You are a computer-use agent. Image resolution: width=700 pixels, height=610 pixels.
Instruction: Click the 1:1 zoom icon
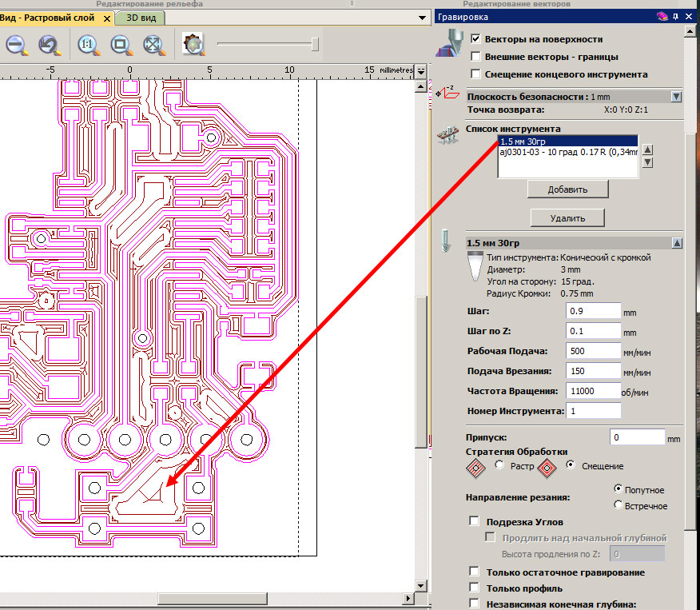[x=89, y=45]
